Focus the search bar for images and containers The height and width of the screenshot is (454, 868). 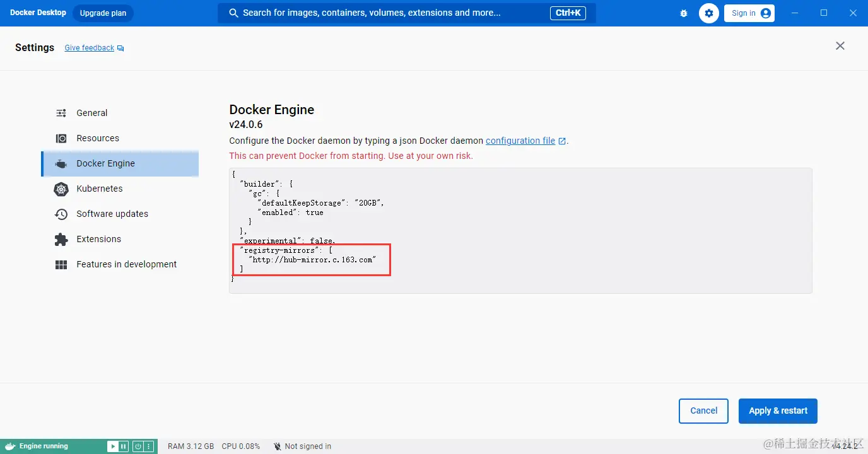pyautogui.click(x=406, y=13)
